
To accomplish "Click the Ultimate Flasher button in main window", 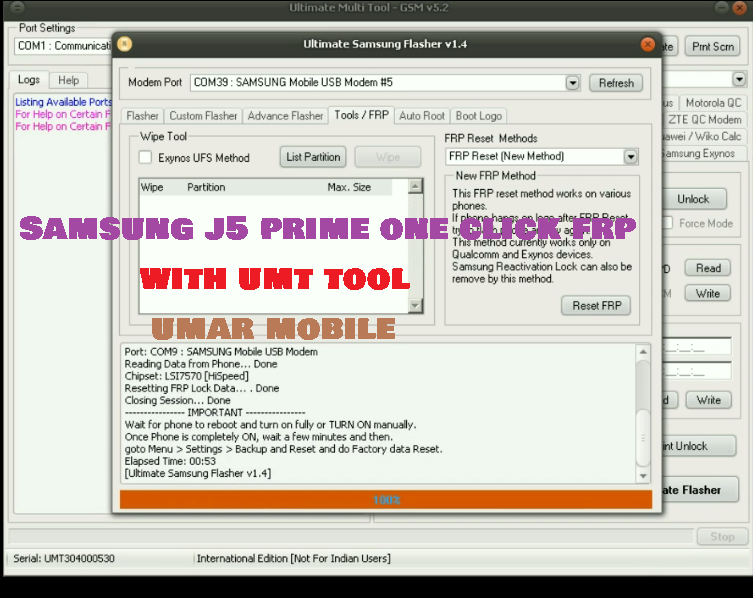I will pyautogui.click(x=700, y=490).
